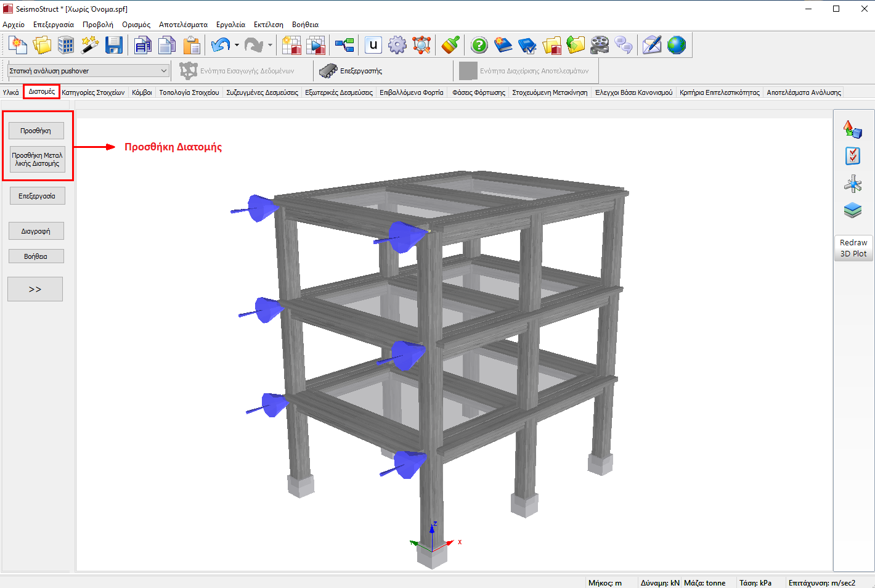
Task: Click the film reel video icon
Action: 599,45
